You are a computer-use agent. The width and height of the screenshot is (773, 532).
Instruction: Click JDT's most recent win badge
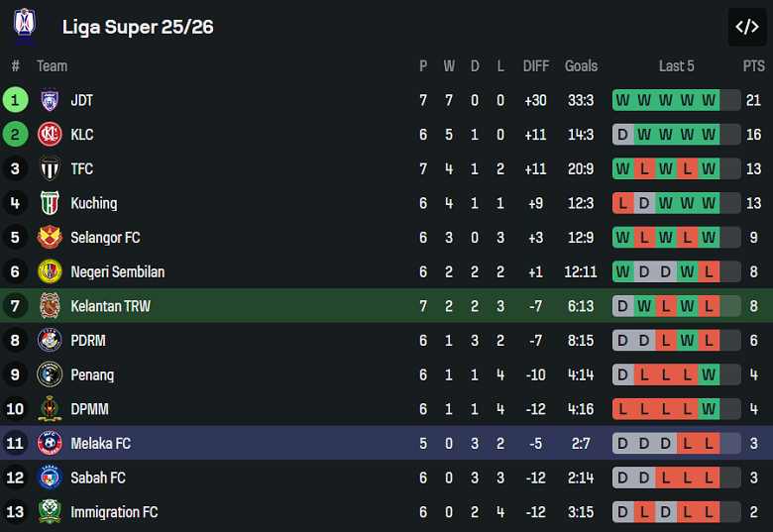[x=709, y=100]
